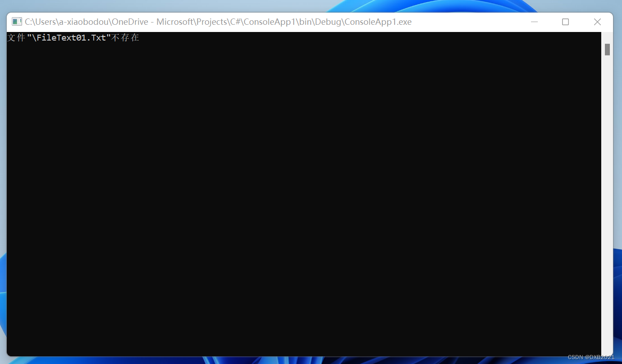
Task: Click the console app icon in title bar
Action: pyautogui.click(x=17, y=22)
